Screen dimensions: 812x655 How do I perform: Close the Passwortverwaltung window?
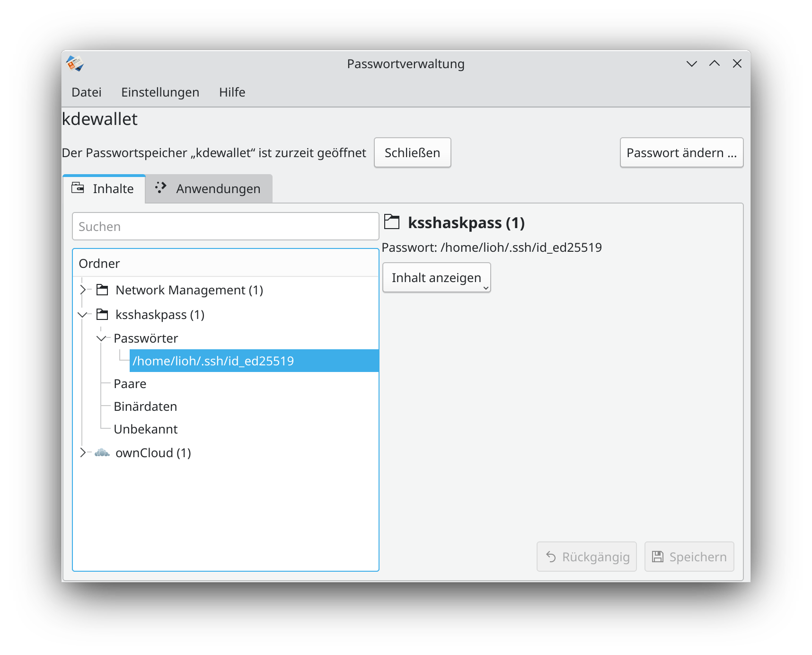(x=737, y=63)
